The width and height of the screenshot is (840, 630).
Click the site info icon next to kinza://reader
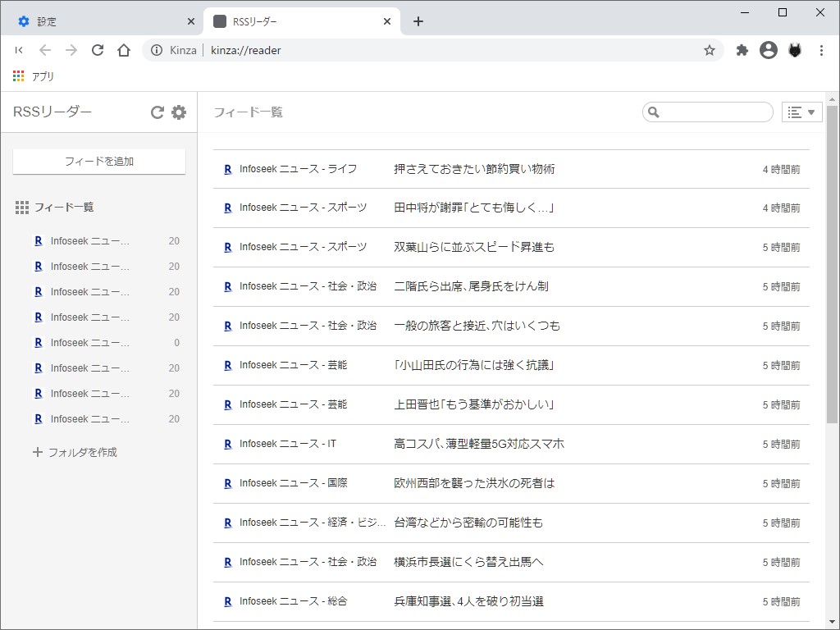pyautogui.click(x=156, y=50)
